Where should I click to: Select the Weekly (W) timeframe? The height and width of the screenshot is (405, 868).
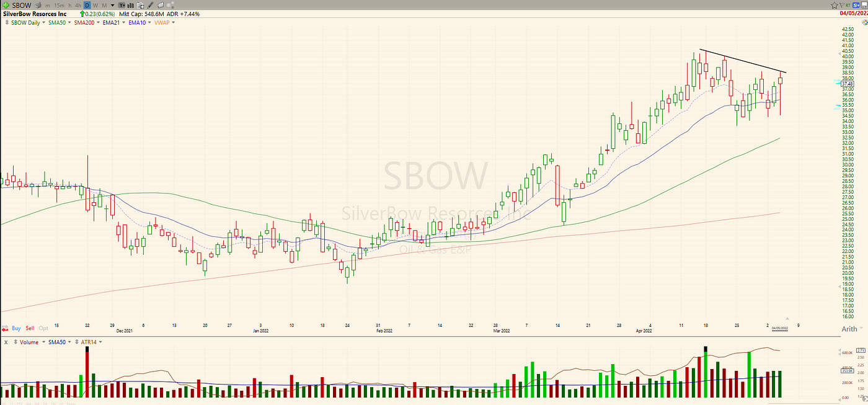95,6
